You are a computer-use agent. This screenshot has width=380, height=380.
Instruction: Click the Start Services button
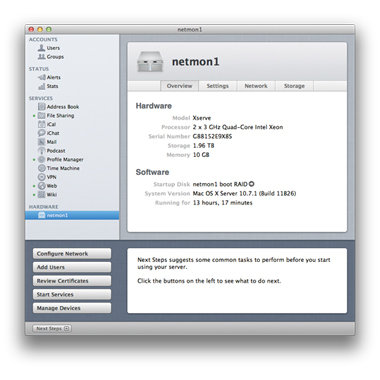72,295
